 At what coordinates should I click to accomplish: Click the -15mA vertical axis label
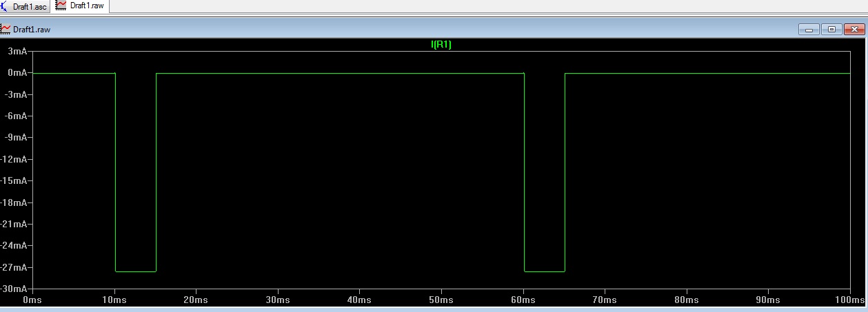(14, 180)
